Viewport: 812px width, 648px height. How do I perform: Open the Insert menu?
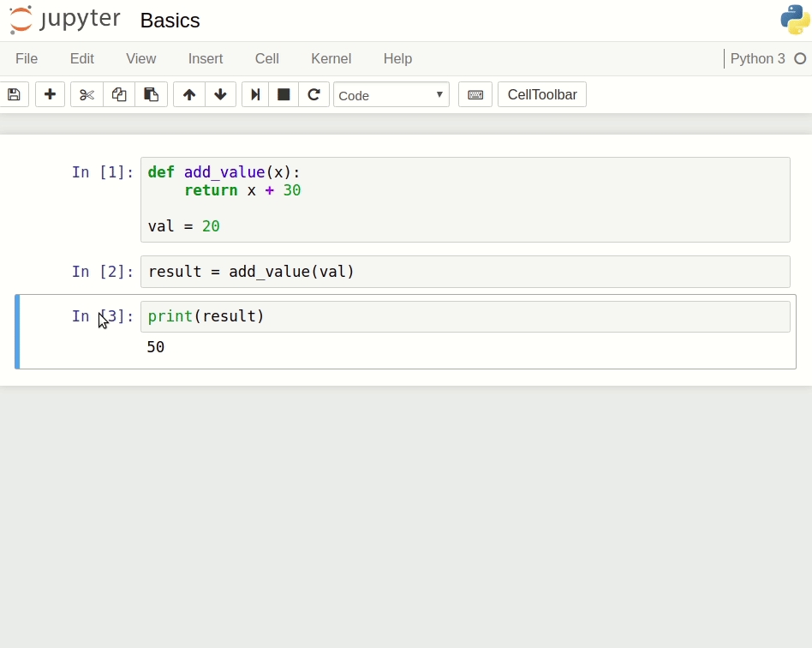tap(206, 58)
